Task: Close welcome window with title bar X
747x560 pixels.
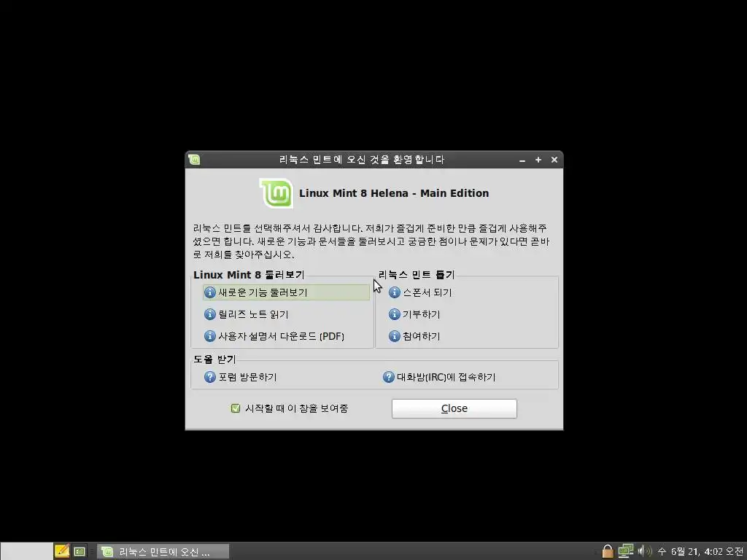Action: point(554,160)
